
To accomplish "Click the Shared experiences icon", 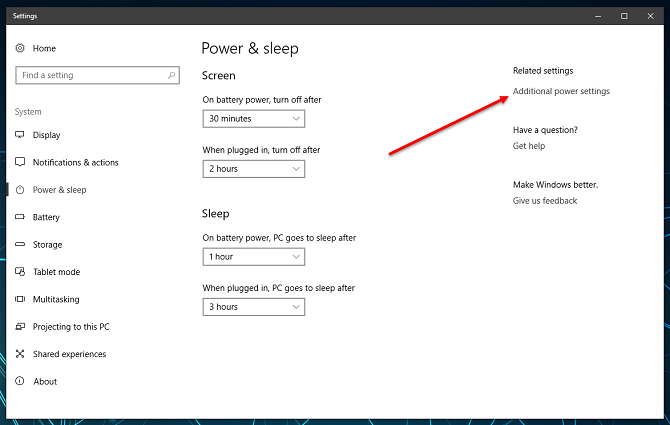I will click(x=20, y=354).
